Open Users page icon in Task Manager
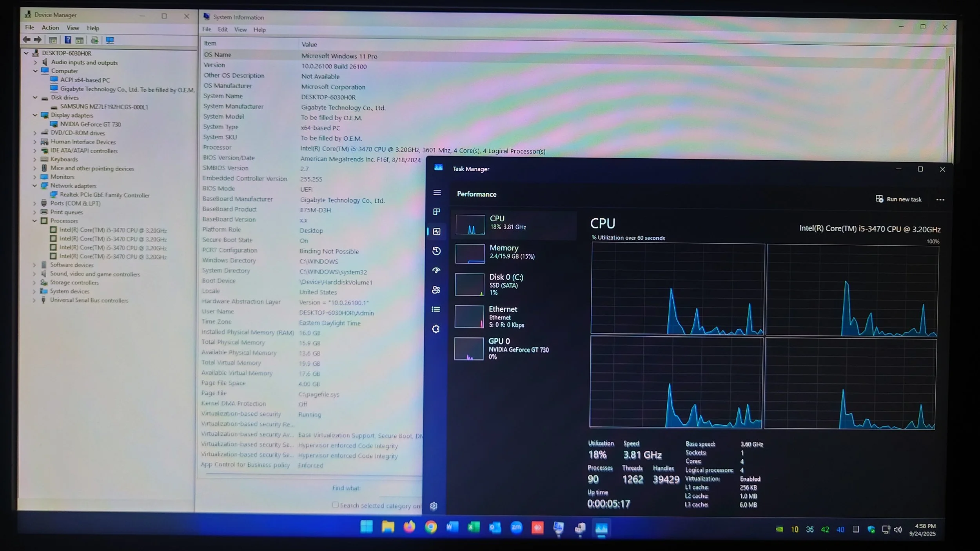Image resolution: width=980 pixels, height=551 pixels. pos(436,290)
